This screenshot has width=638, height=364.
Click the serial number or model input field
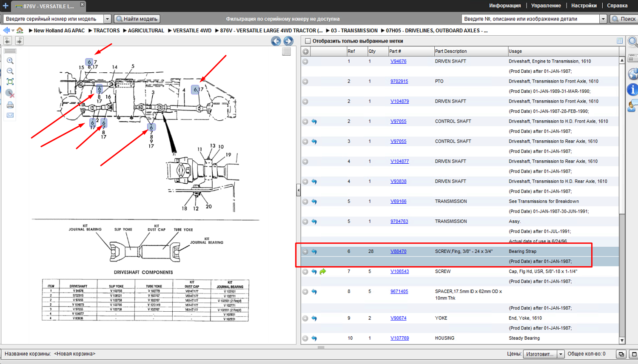tap(54, 19)
